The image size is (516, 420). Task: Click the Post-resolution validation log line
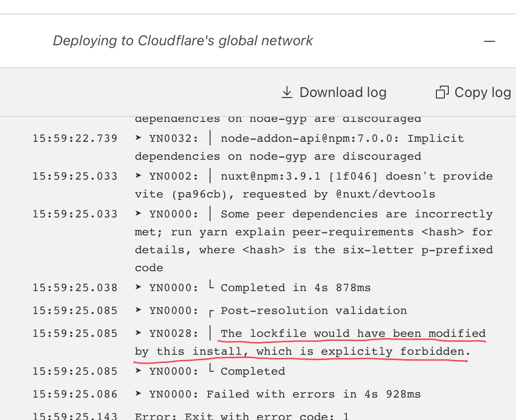pyautogui.click(x=313, y=311)
